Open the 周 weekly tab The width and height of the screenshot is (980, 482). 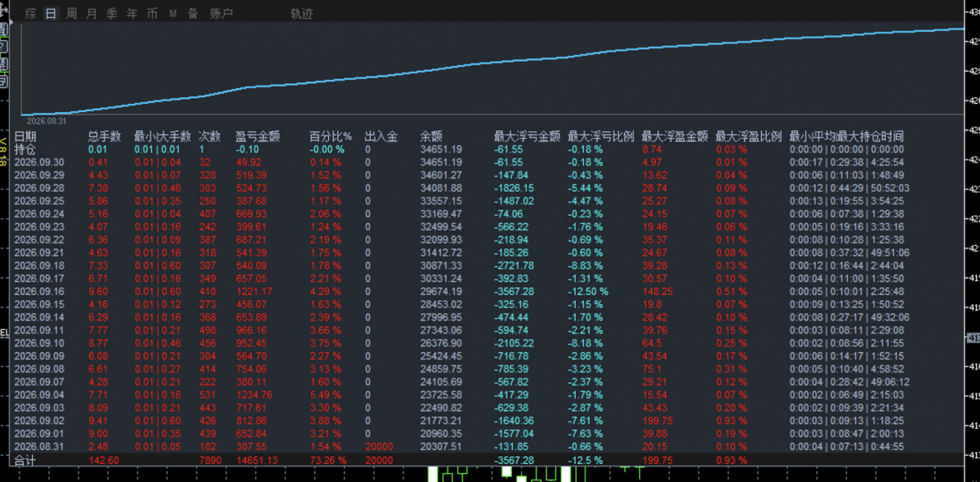(x=72, y=14)
